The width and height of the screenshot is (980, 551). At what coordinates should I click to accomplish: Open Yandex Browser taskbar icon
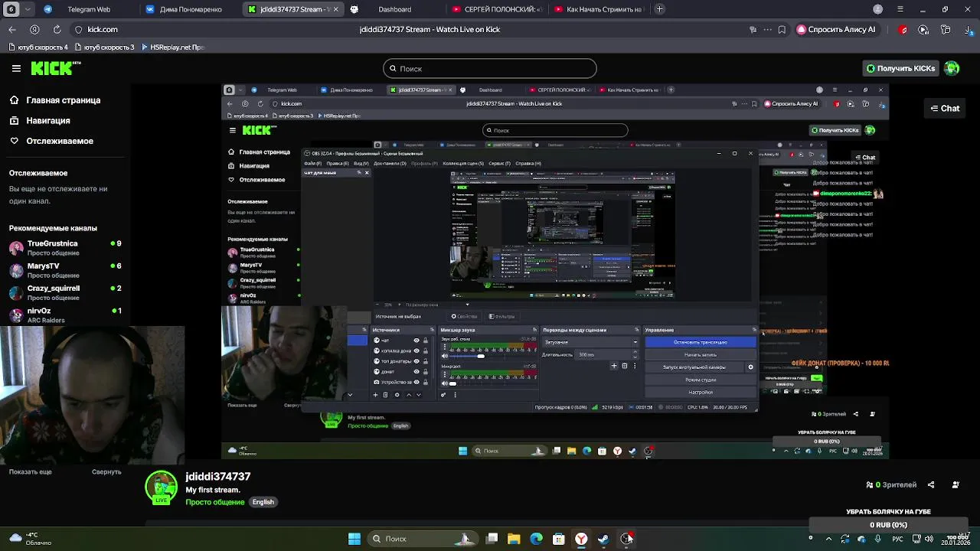click(581, 539)
